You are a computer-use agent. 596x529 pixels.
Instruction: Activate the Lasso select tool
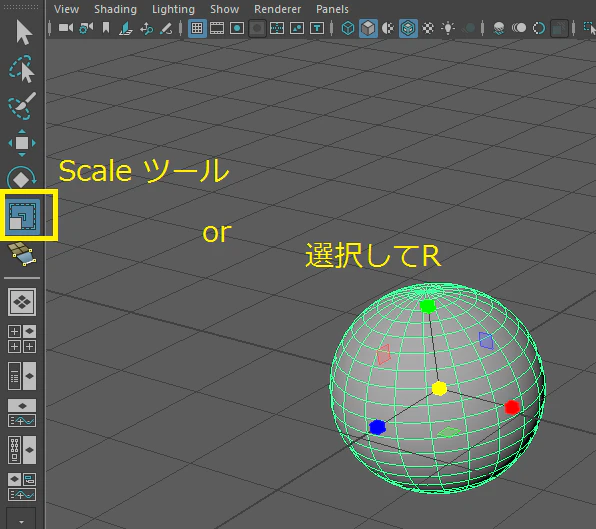(22, 69)
